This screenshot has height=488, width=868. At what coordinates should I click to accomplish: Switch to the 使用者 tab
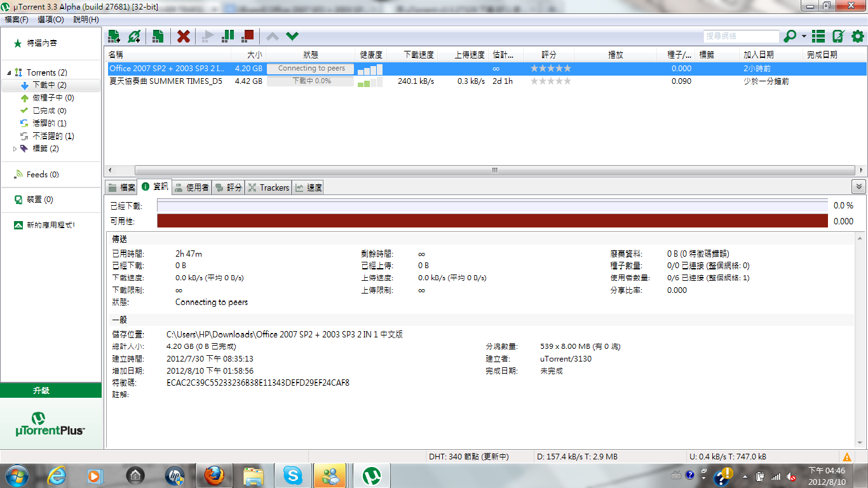(x=192, y=187)
